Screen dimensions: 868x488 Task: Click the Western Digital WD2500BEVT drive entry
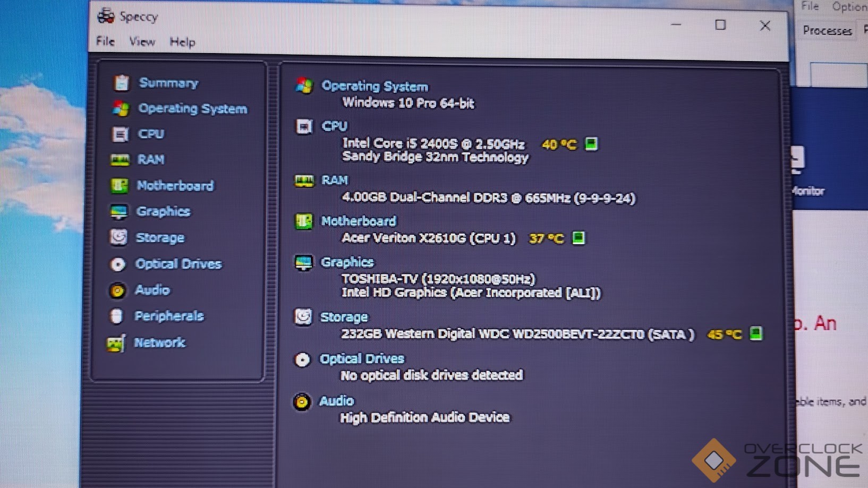tap(518, 334)
